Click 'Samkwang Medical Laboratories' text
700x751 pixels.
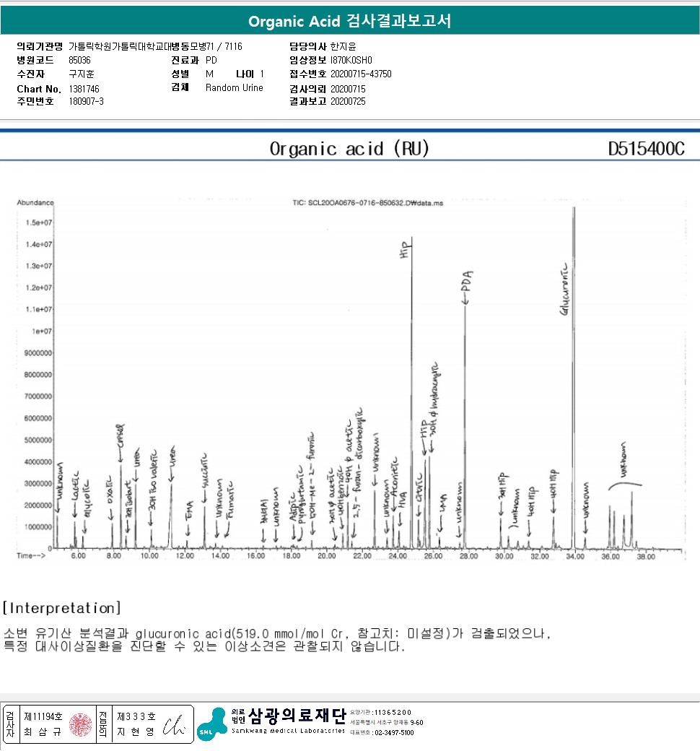(x=288, y=731)
